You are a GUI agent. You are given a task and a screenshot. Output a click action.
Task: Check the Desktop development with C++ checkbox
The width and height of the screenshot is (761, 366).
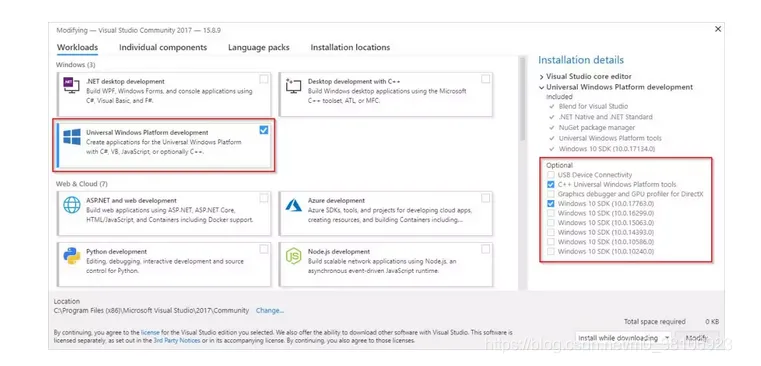point(485,79)
